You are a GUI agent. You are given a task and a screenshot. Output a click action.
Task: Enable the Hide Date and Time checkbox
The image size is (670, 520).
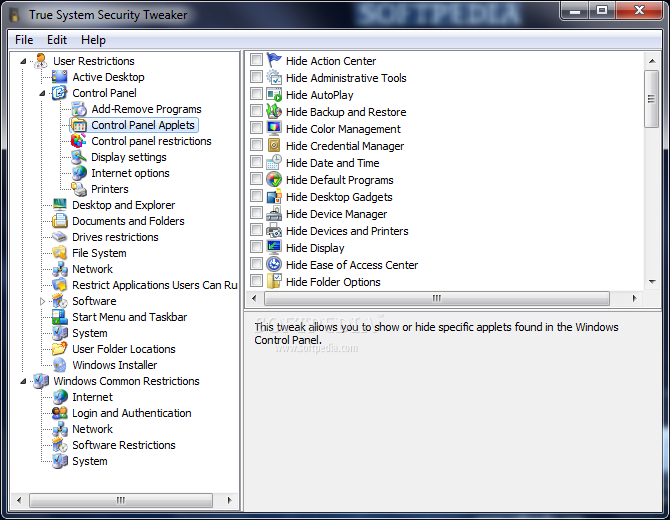click(256, 162)
